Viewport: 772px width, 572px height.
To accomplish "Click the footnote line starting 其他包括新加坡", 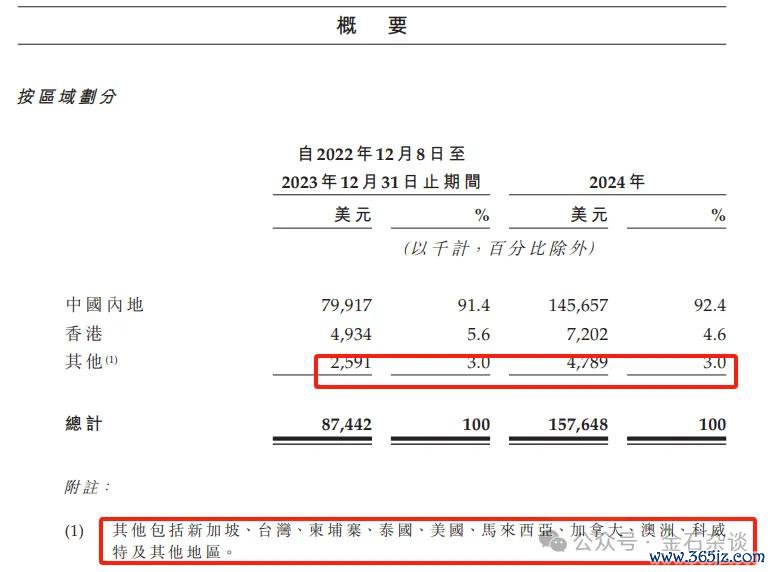I will (419, 530).
